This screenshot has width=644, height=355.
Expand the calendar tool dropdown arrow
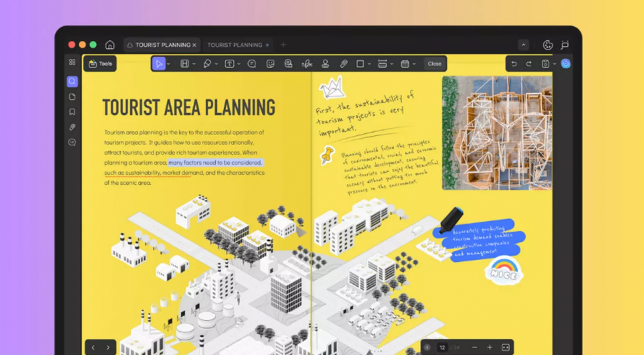(x=414, y=64)
